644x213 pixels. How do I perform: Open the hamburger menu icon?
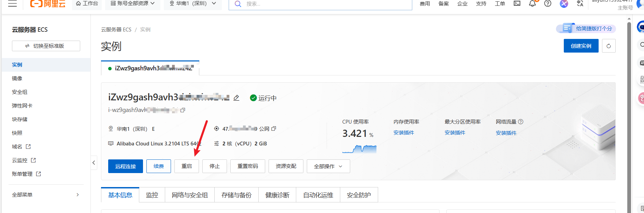click(13, 4)
